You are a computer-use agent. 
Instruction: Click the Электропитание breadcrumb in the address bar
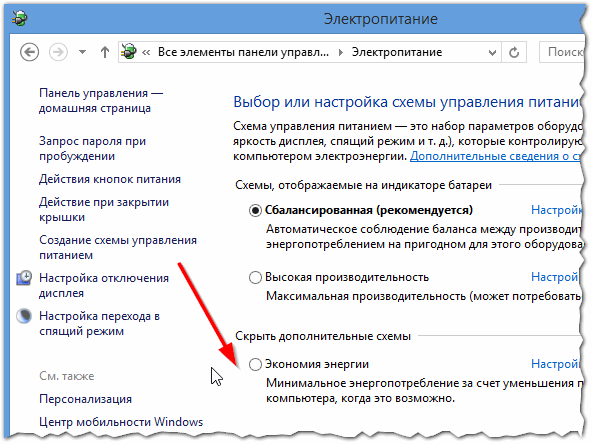[x=397, y=52]
